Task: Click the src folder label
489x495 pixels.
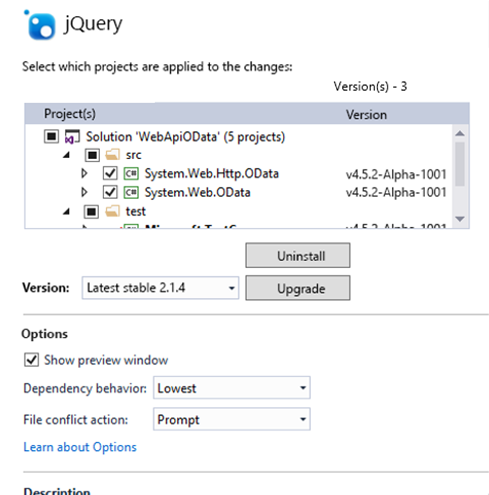Action: coord(134,155)
